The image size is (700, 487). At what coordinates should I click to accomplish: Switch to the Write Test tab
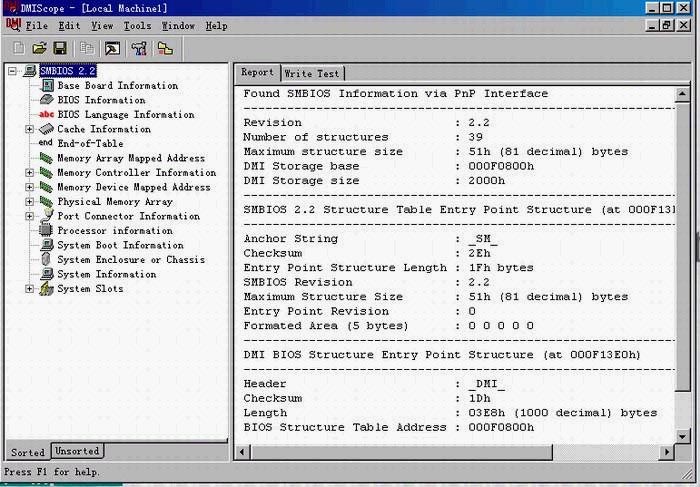312,73
